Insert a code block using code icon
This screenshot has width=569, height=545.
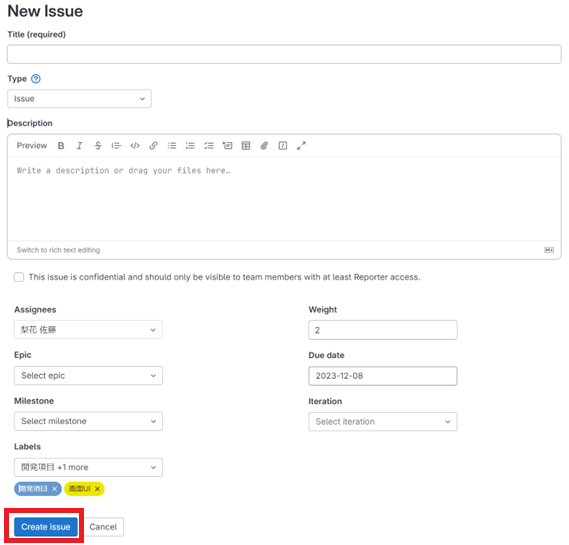tap(135, 146)
